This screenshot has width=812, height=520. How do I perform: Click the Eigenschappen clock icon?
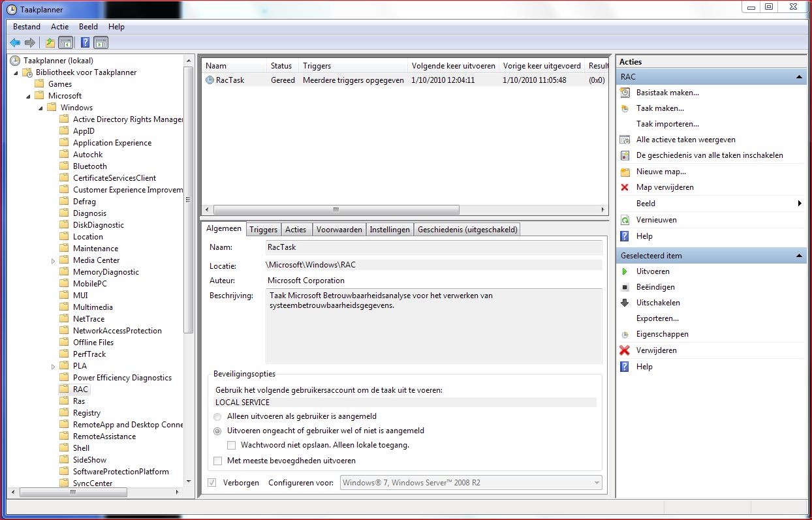625,334
